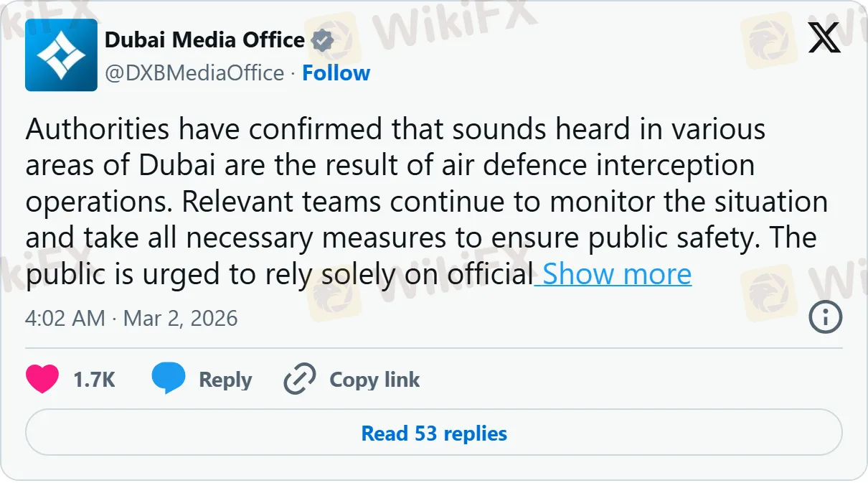Open the @DXBMediaOffice handle link

click(x=194, y=73)
